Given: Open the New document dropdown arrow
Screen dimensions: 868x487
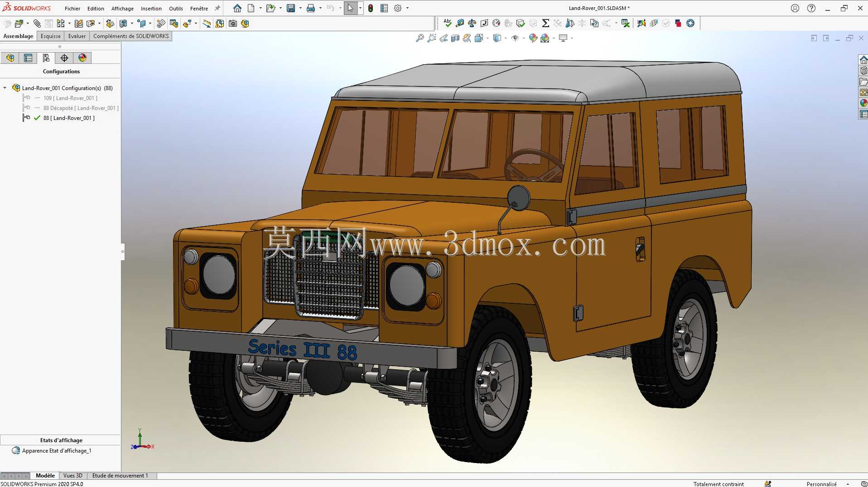Looking at the screenshot, I should coord(260,8).
